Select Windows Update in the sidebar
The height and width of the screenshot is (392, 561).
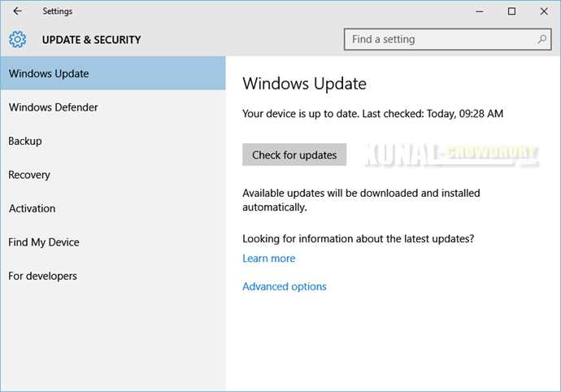[x=49, y=74]
